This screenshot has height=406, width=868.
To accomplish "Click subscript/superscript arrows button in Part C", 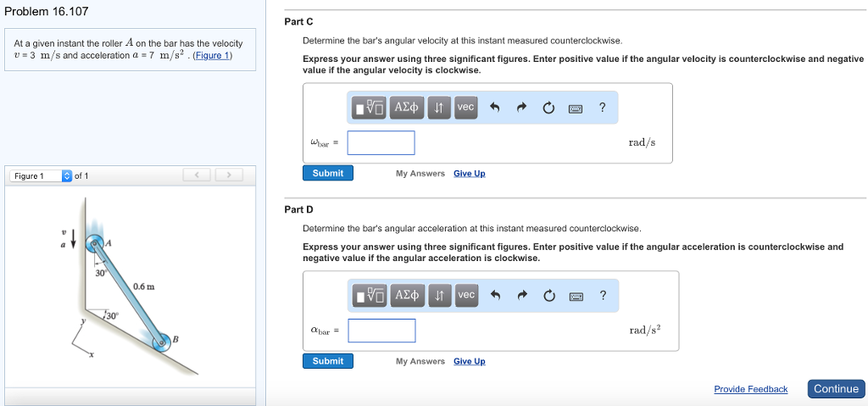I will coord(438,108).
